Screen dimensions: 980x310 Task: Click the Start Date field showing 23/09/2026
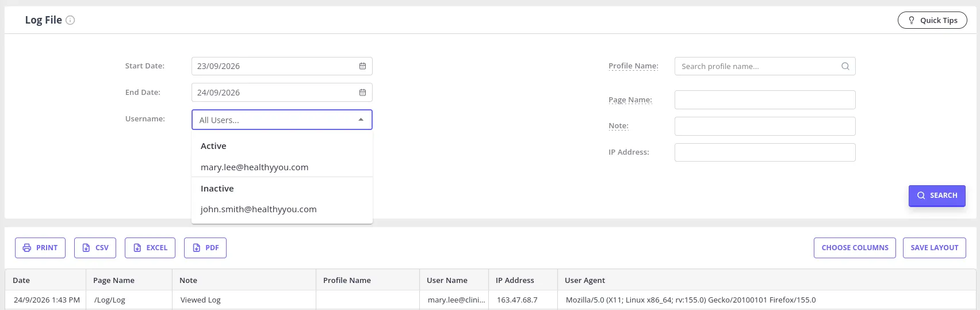[x=282, y=66]
